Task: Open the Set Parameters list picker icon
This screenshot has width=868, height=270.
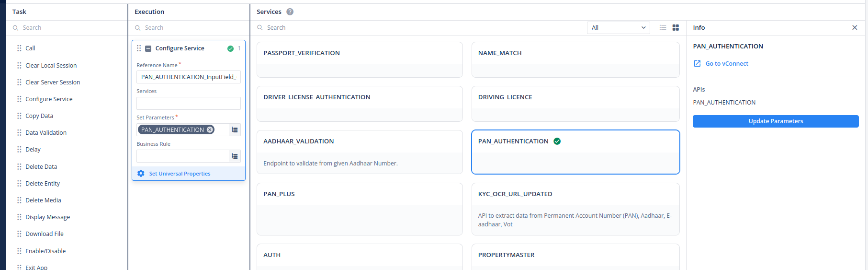Action: coord(235,130)
